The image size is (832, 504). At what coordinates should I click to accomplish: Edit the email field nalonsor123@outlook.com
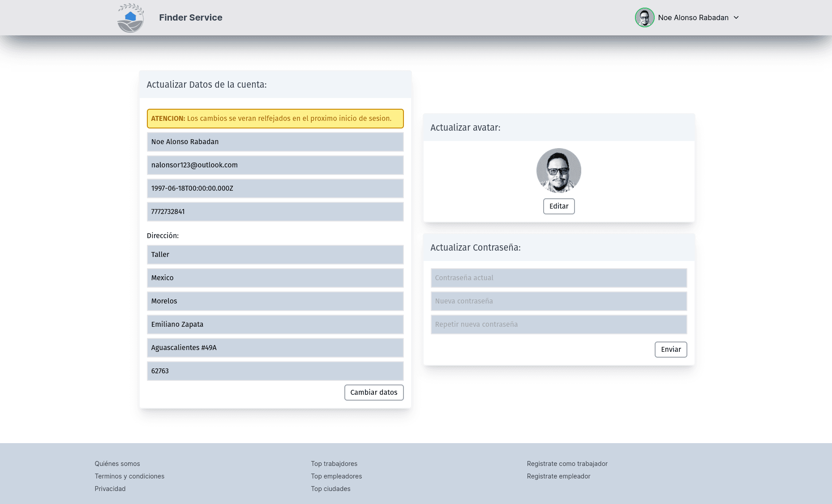(x=275, y=165)
